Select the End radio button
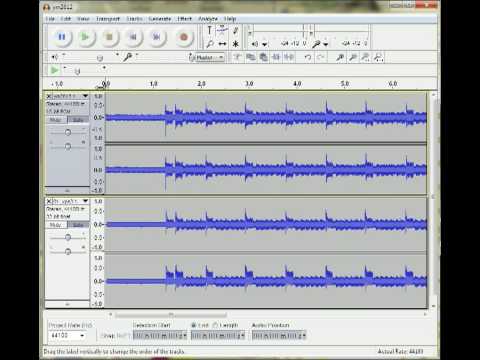The width and height of the screenshot is (480, 360). click(194, 325)
